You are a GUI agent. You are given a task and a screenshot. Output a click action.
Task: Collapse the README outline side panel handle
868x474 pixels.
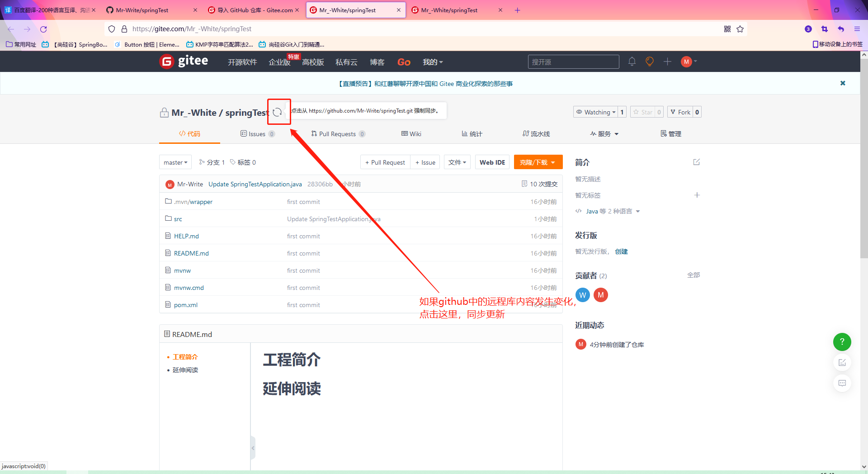click(x=253, y=448)
